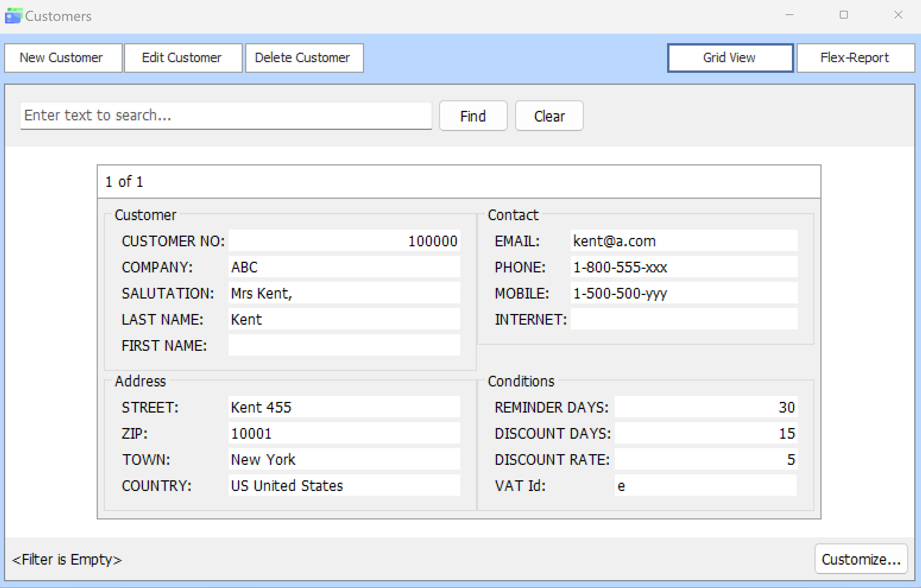This screenshot has width=921, height=588.
Task: Select the COMPANY field showing ABC
Action: click(x=344, y=267)
